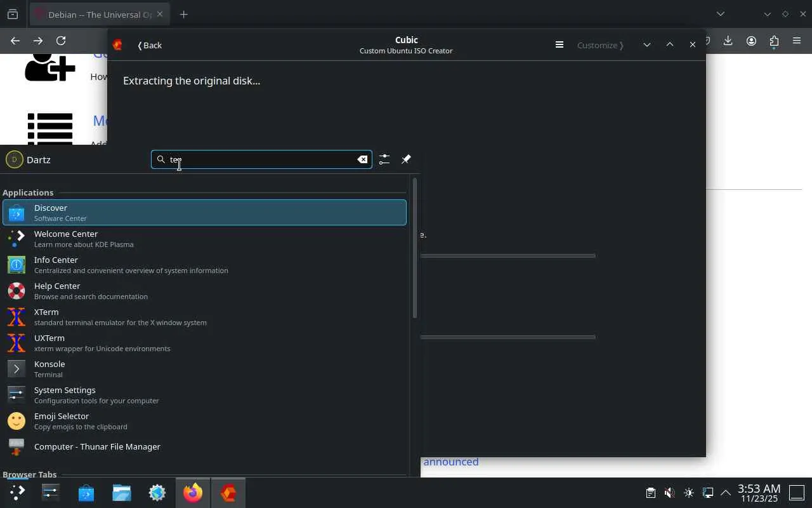The width and height of the screenshot is (812, 508).
Task: Open Welcome Center from search results
Action: pos(204,239)
